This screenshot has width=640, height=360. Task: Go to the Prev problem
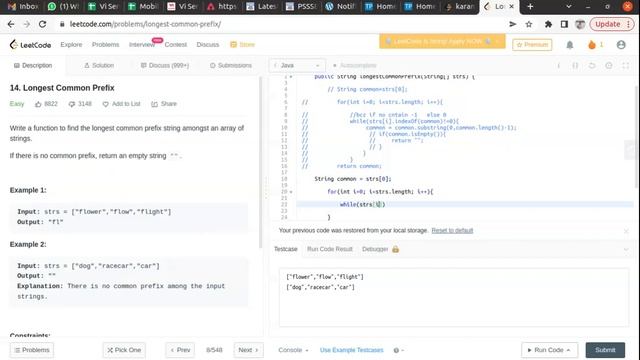(180, 350)
